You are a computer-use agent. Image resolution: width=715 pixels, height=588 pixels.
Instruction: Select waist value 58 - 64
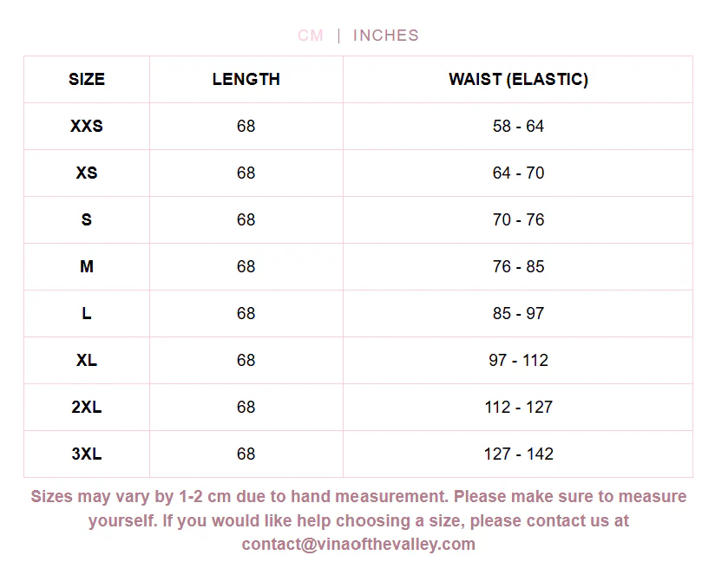click(x=519, y=127)
